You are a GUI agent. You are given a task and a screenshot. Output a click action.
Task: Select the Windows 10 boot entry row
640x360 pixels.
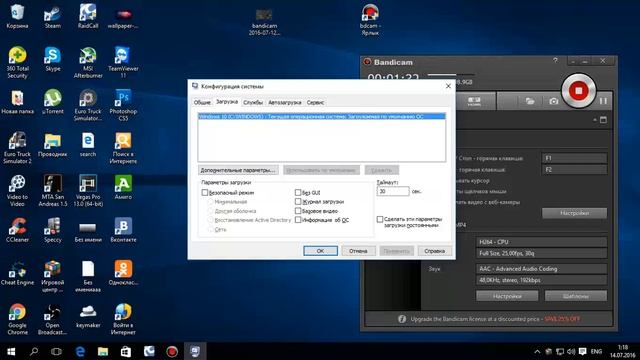(322, 116)
